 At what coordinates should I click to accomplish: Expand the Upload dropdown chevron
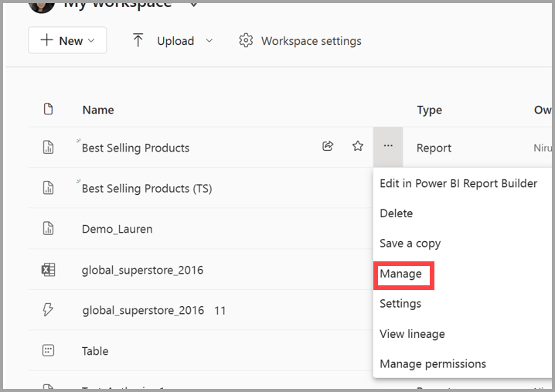(209, 41)
